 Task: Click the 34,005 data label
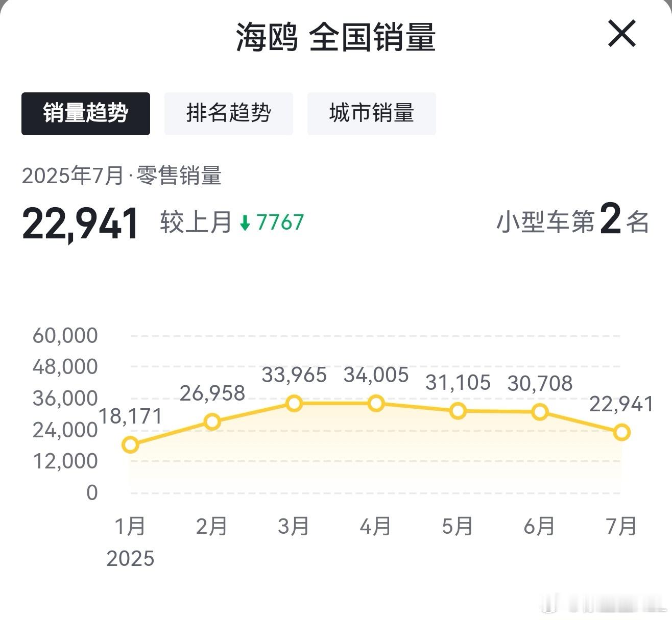(376, 375)
